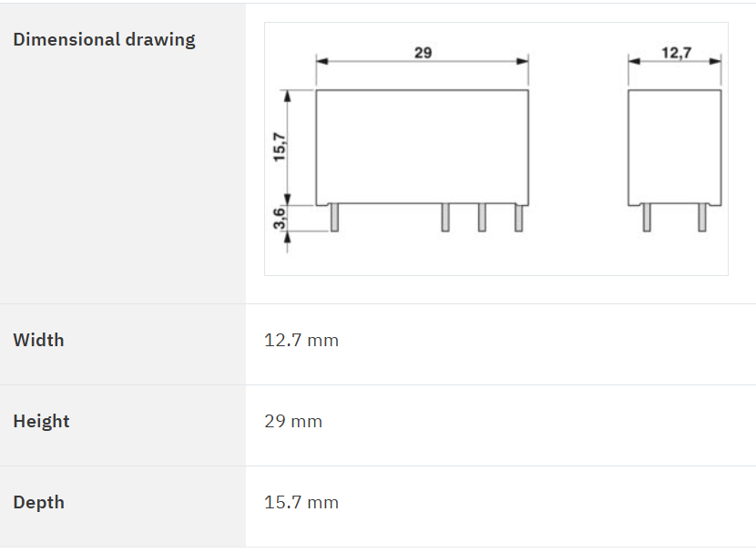Image resolution: width=756 pixels, height=553 pixels.
Task: Select the Height row label
Action: click(x=42, y=422)
